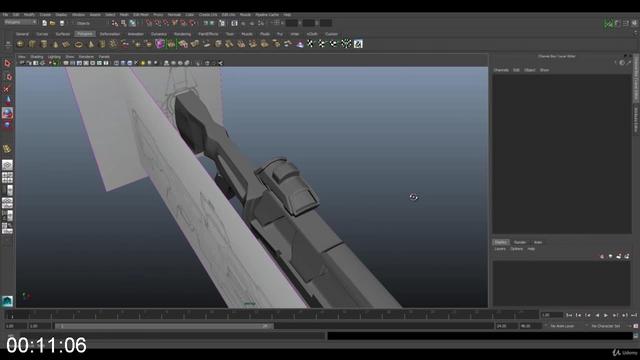Open the Script Editor icon
Viewport: 640px width, 360px height.
click(636, 336)
